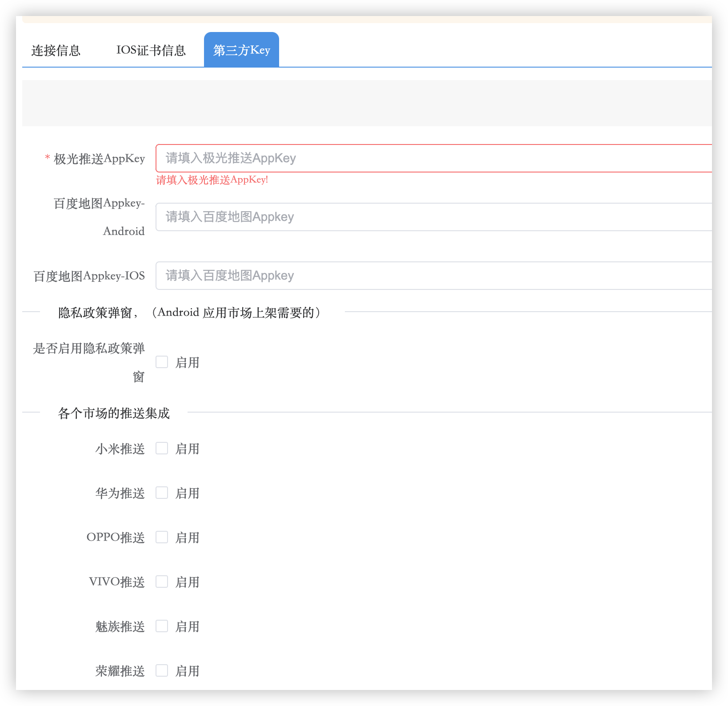Turn on the OPPO推送 checkbox

[162, 538]
